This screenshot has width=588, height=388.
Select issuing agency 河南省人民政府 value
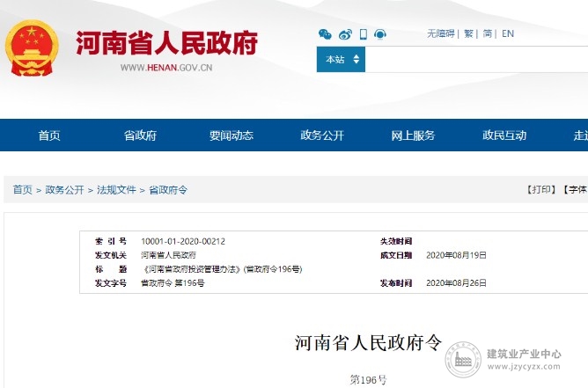point(168,255)
